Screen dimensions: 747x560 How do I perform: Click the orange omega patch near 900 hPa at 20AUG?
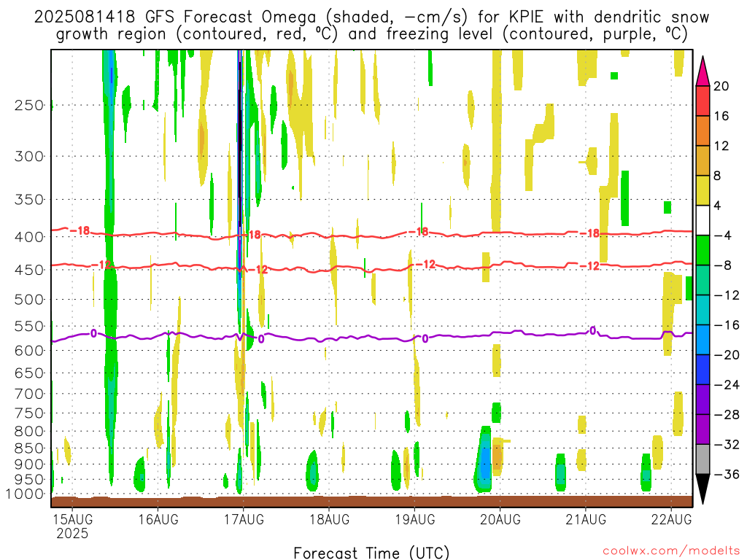point(498,457)
